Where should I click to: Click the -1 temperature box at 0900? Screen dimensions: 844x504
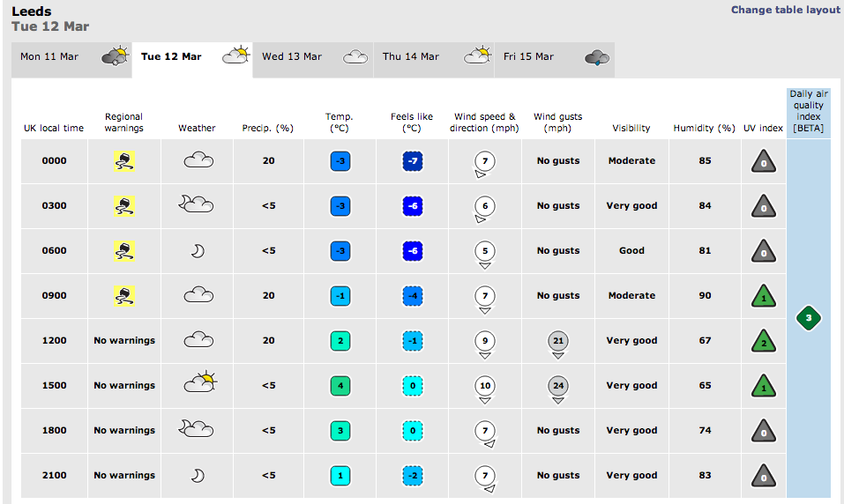(340, 296)
